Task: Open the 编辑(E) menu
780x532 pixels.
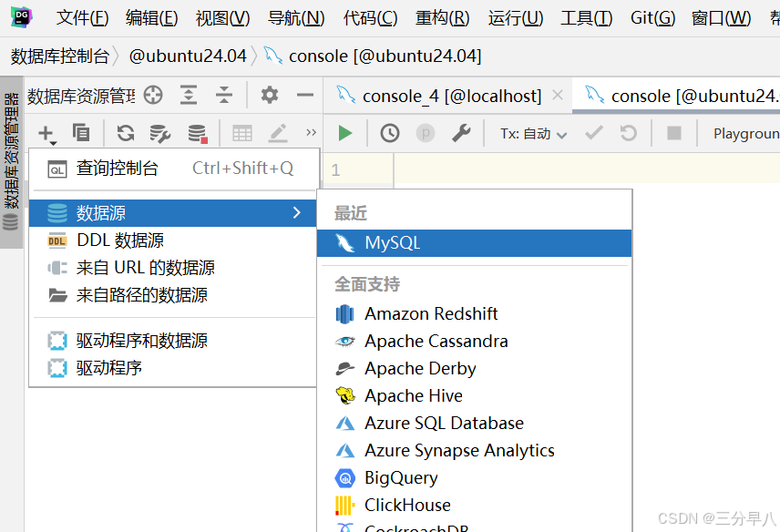Action: pyautogui.click(x=152, y=18)
